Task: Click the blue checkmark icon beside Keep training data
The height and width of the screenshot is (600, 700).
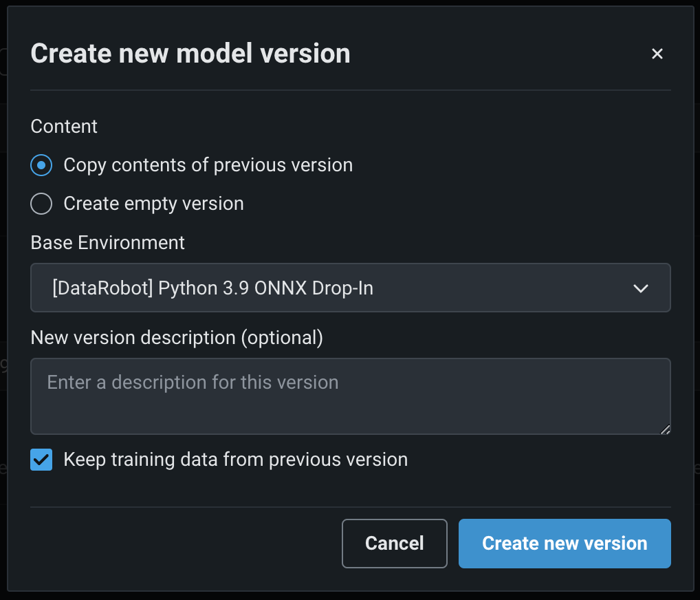Action: [x=42, y=460]
